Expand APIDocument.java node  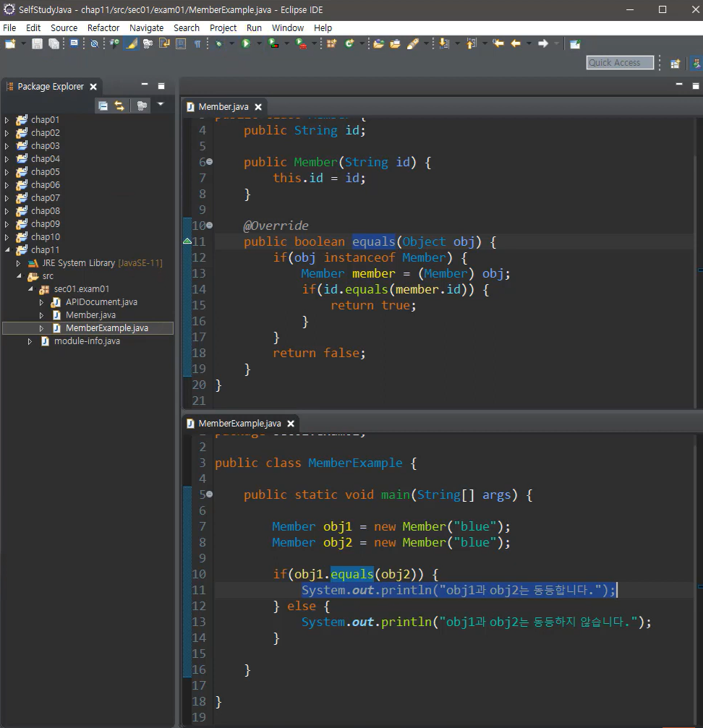click(41, 302)
